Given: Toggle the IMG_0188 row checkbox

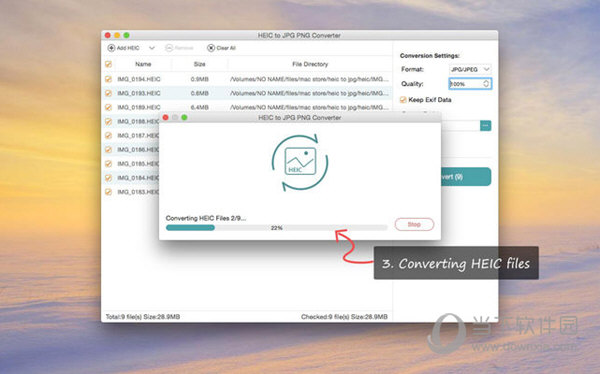Looking at the screenshot, I should tap(108, 121).
